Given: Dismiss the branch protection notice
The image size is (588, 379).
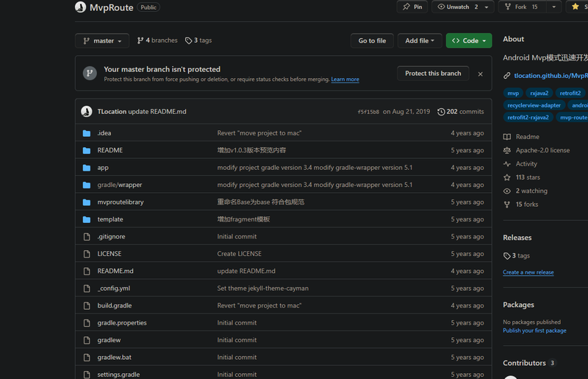Looking at the screenshot, I should click(481, 74).
